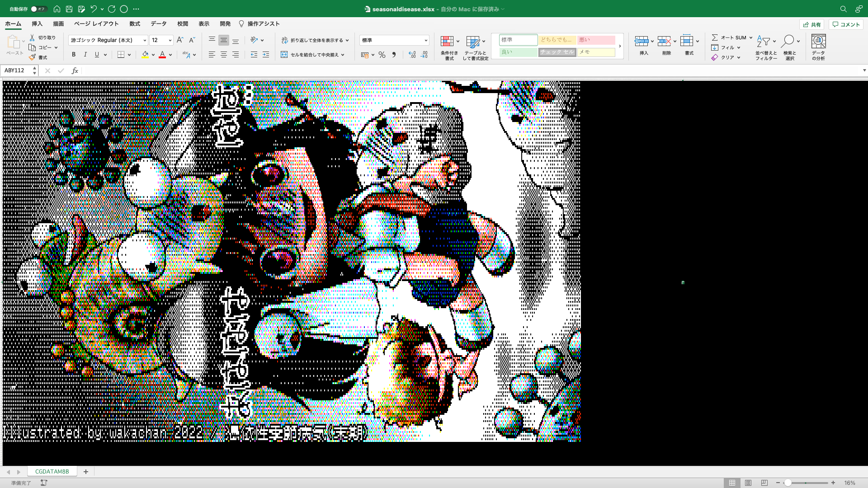This screenshot has height=488, width=868.
Task: Click the Comments (コメント) button
Action: [846, 24]
